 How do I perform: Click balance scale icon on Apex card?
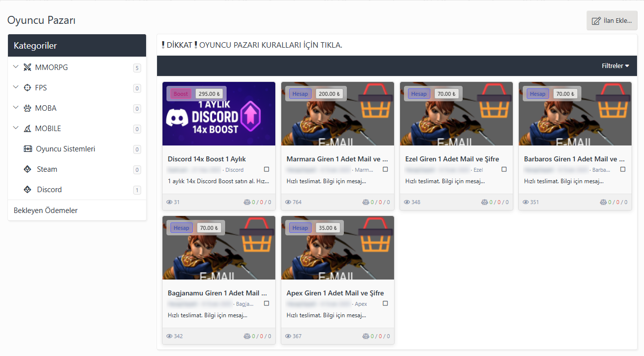[366, 336]
